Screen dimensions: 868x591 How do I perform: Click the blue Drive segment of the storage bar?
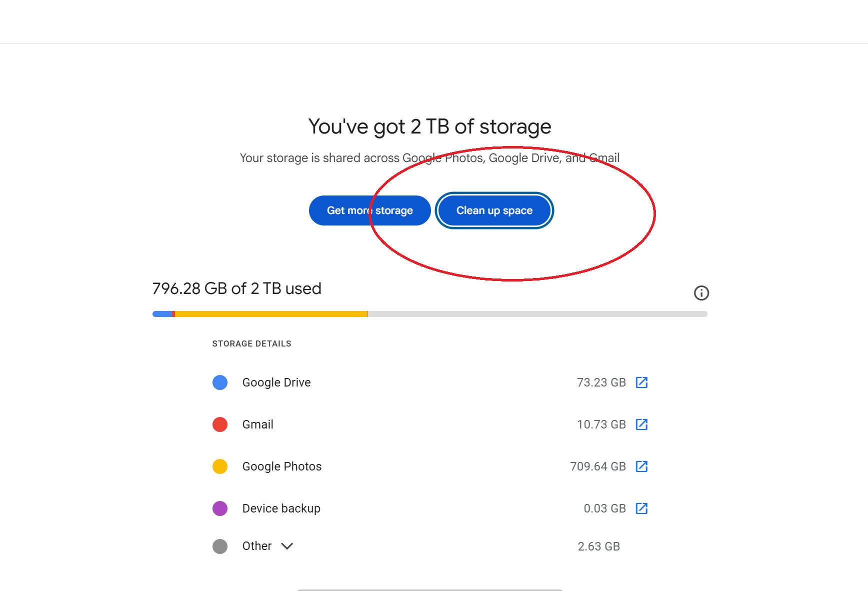(x=162, y=314)
